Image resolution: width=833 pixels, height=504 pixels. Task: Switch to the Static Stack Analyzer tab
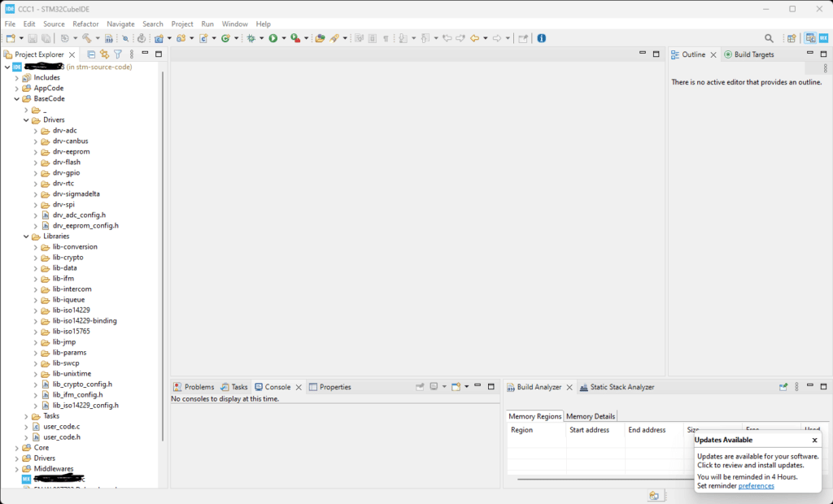click(617, 387)
